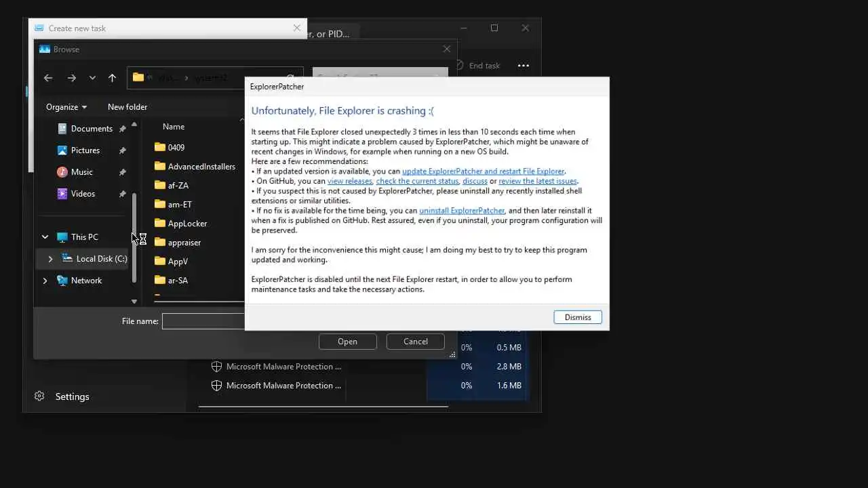Close the Browse dialog window
The height and width of the screenshot is (488, 868).
[x=446, y=49]
